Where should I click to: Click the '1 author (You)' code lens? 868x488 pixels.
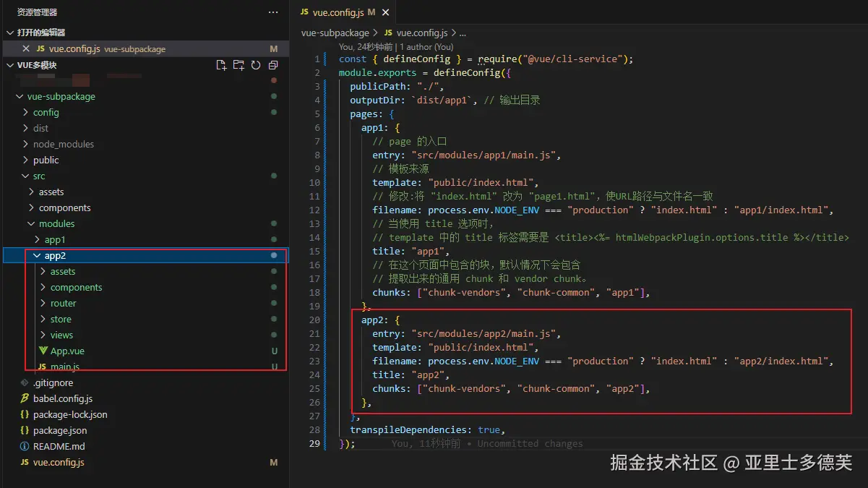pos(426,47)
